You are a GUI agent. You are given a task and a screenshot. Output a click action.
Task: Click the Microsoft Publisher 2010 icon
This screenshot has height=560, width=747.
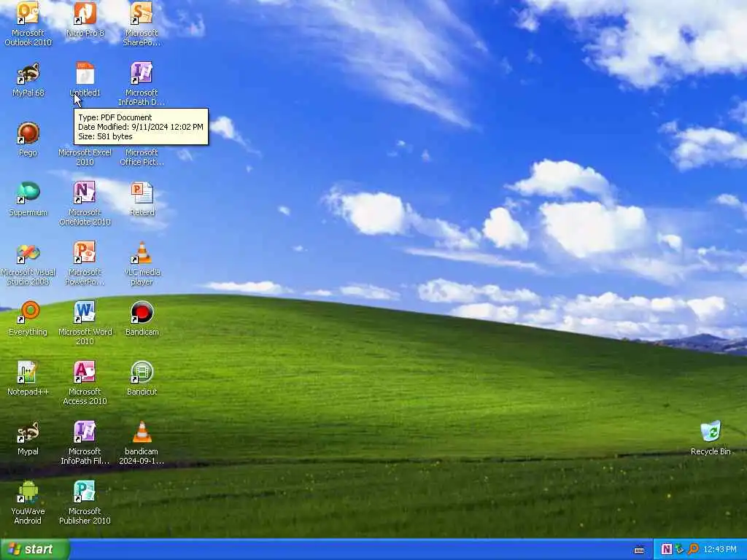coord(85,492)
